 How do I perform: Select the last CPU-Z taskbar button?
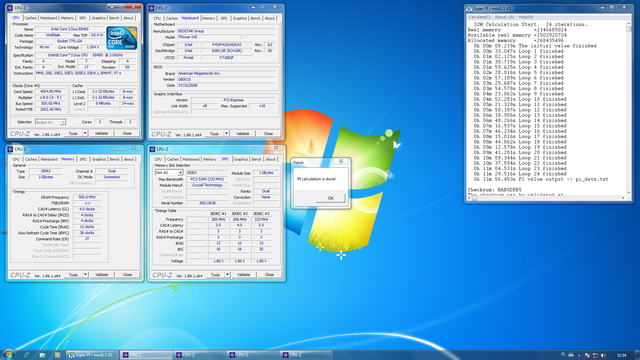[x=306, y=355]
